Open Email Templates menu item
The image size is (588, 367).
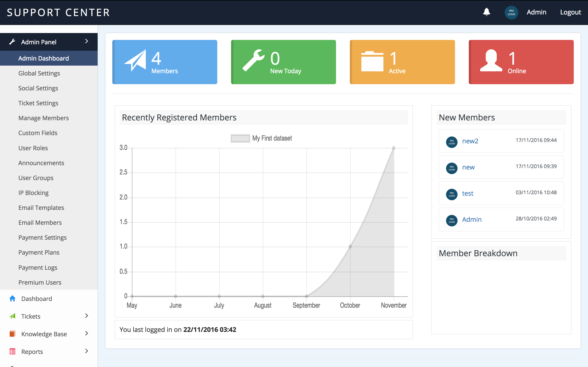(x=41, y=208)
